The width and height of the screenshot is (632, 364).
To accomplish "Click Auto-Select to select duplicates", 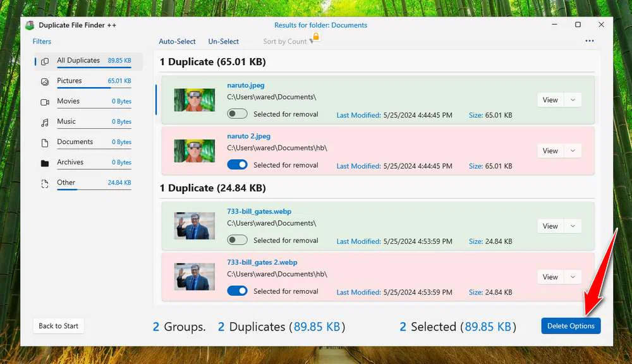I will coord(177,41).
